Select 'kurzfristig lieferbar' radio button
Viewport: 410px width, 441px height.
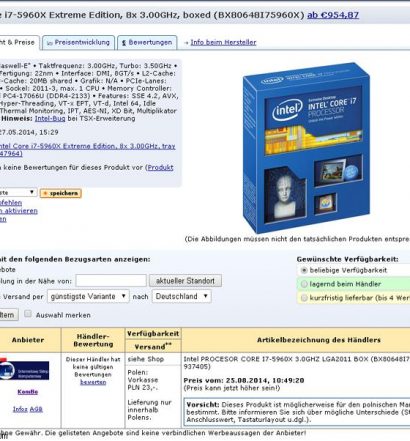(x=304, y=298)
